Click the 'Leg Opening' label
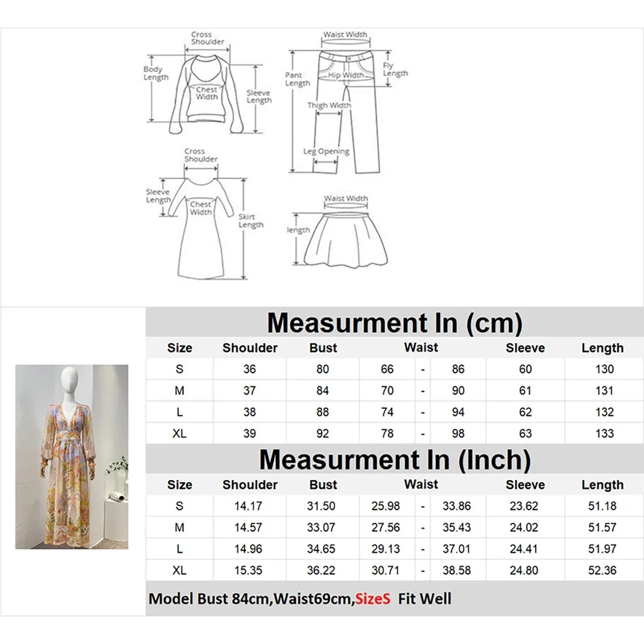 (x=326, y=152)
